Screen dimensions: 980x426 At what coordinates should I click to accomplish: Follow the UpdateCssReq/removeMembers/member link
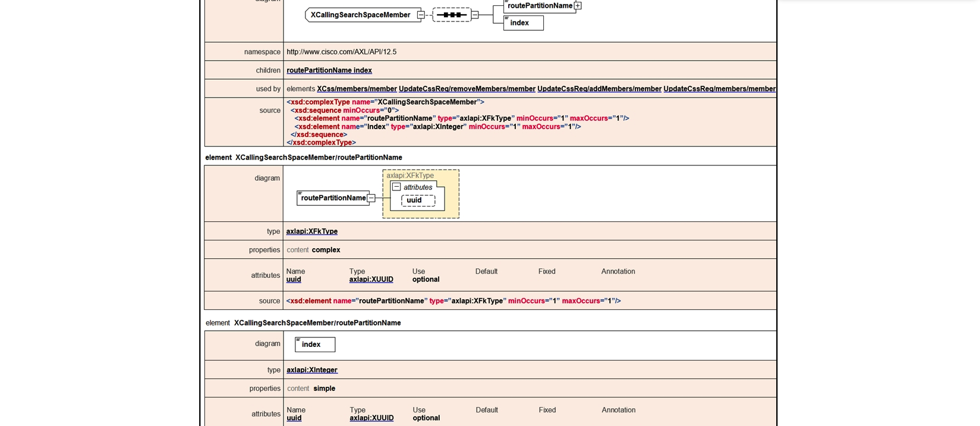click(x=467, y=89)
